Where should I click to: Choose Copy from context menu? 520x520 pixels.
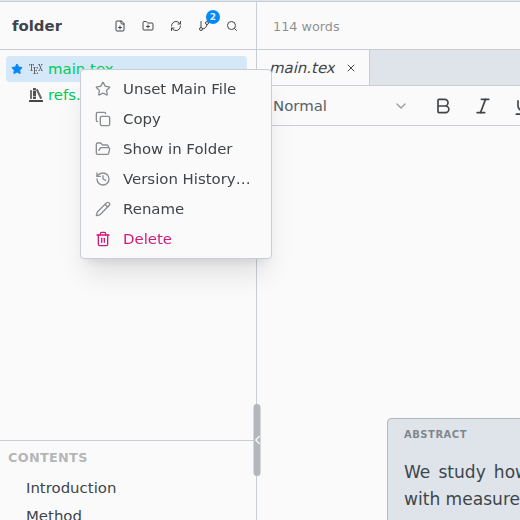(x=176, y=119)
